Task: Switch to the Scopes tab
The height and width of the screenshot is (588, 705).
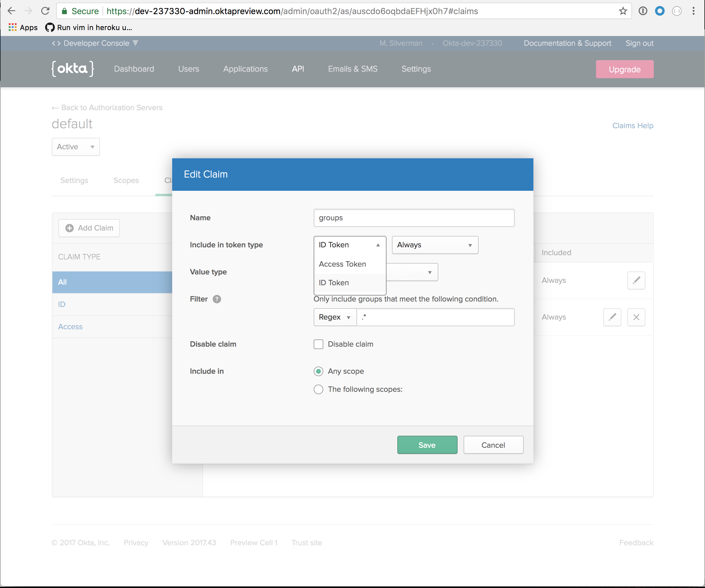Action: point(126,181)
